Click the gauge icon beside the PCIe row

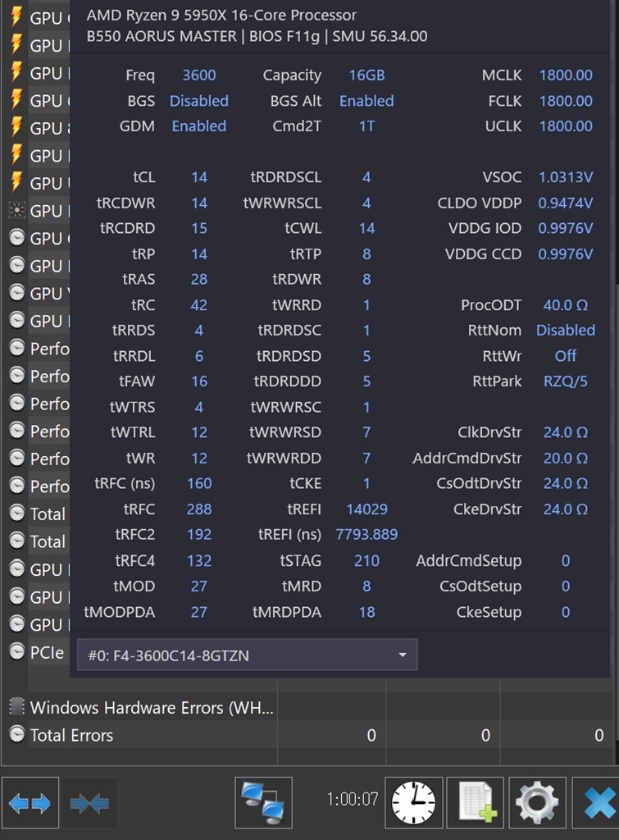16,652
